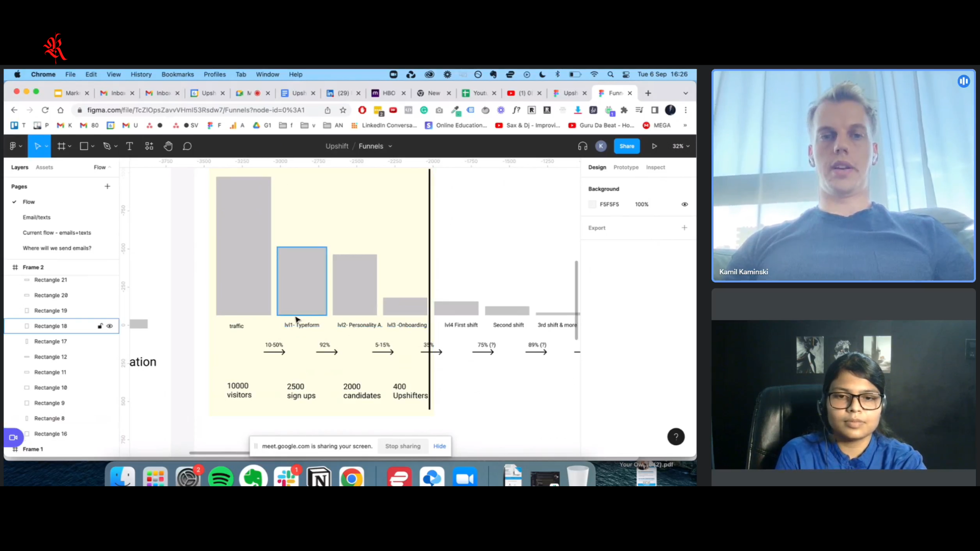Image resolution: width=980 pixels, height=551 pixels.
Task: Open Notion from the Dock
Action: [x=319, y=478]
